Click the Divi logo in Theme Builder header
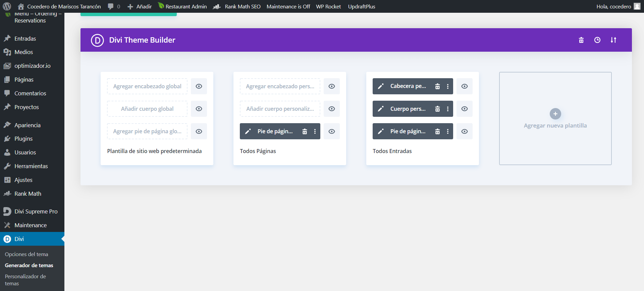The height and width of the screenshot is (291, 644). pyautogui.click(x=97, y=40)
